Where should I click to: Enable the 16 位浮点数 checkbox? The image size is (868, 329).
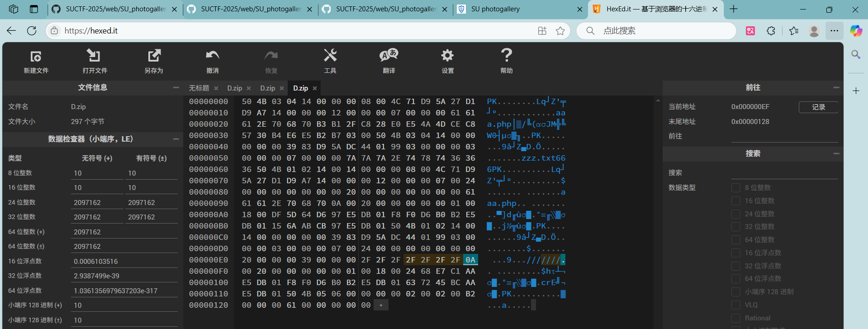click(x=736, y=253)
